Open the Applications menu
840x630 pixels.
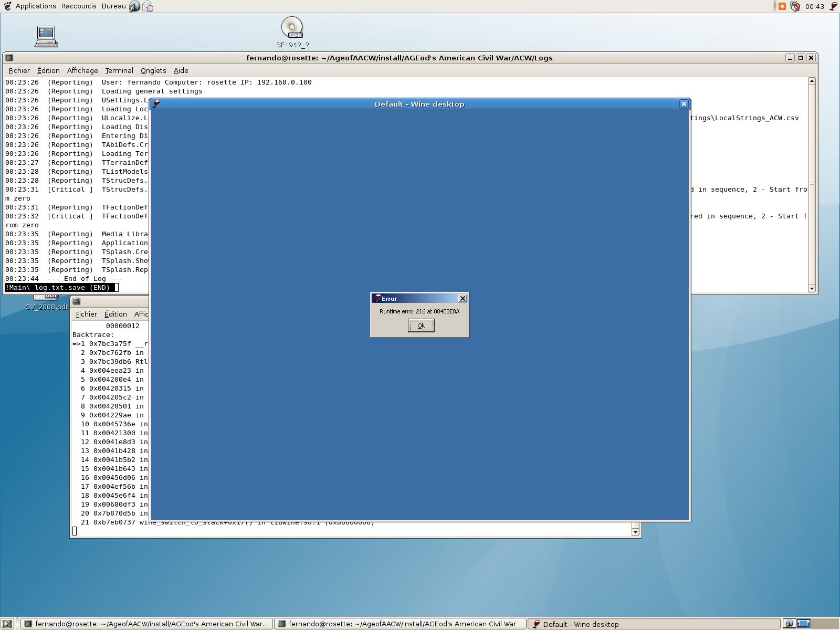[35, 6]
